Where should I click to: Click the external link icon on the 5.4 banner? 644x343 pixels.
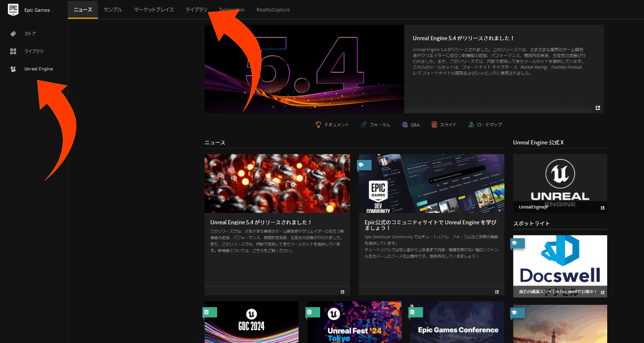coord(598,108)
